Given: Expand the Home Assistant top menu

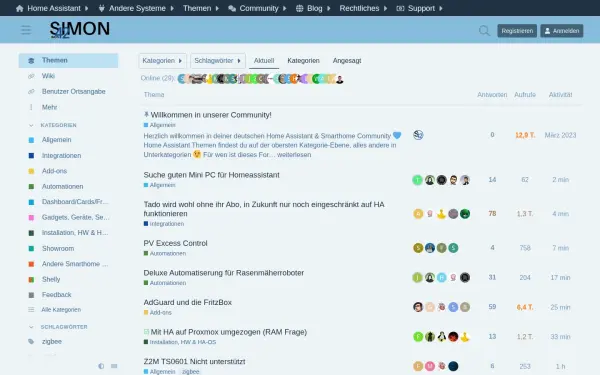Looking at the screenshot, I should (52, 8).
